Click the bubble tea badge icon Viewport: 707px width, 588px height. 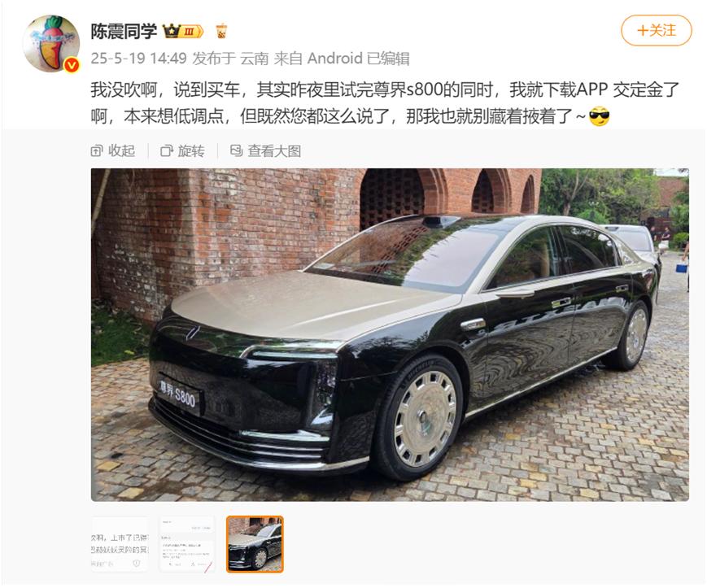click(221, 31)
